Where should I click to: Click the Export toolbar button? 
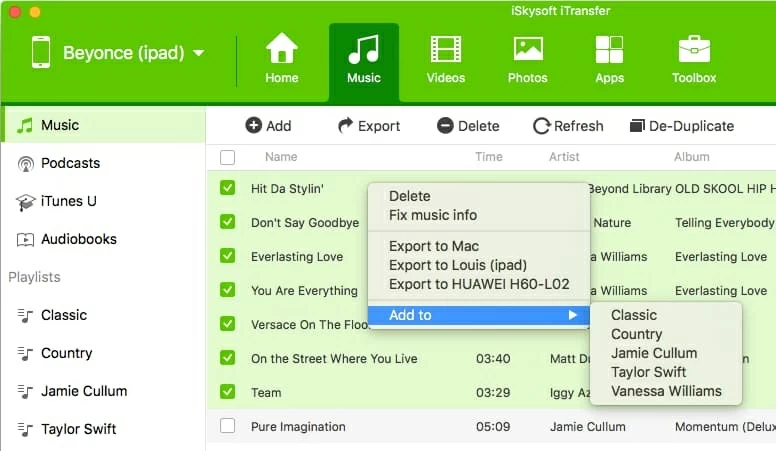coord(368,126)
